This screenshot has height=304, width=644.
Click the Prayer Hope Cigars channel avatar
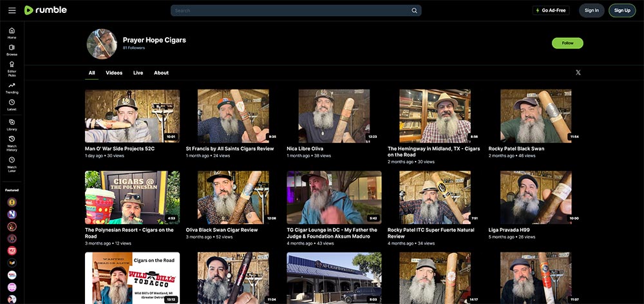click(102, 44)
